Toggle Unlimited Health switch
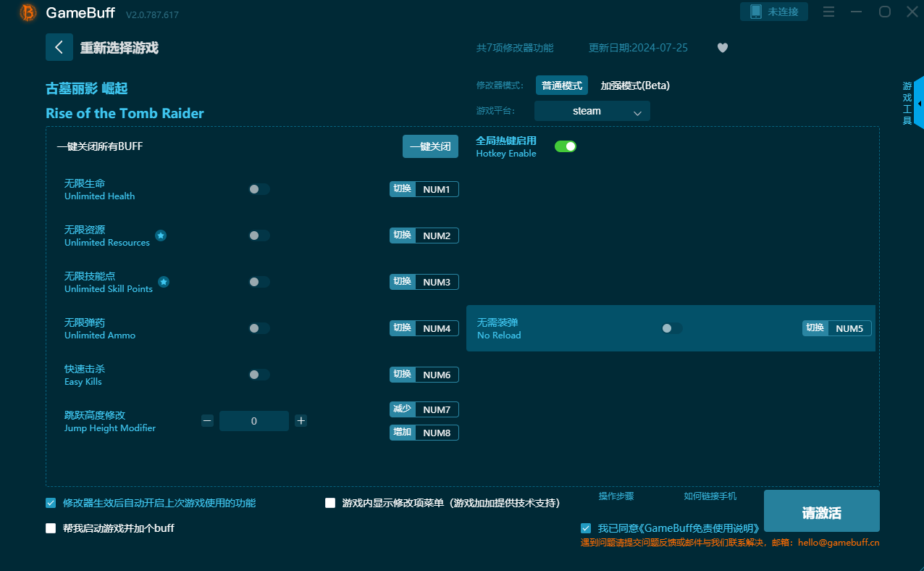The image size is (924, 571). (259, 189)
